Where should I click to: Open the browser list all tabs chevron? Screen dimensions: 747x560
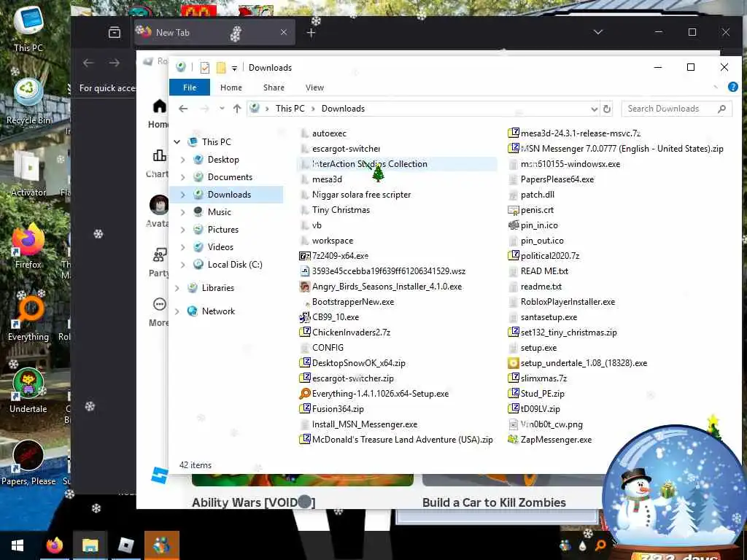(598, 32)
